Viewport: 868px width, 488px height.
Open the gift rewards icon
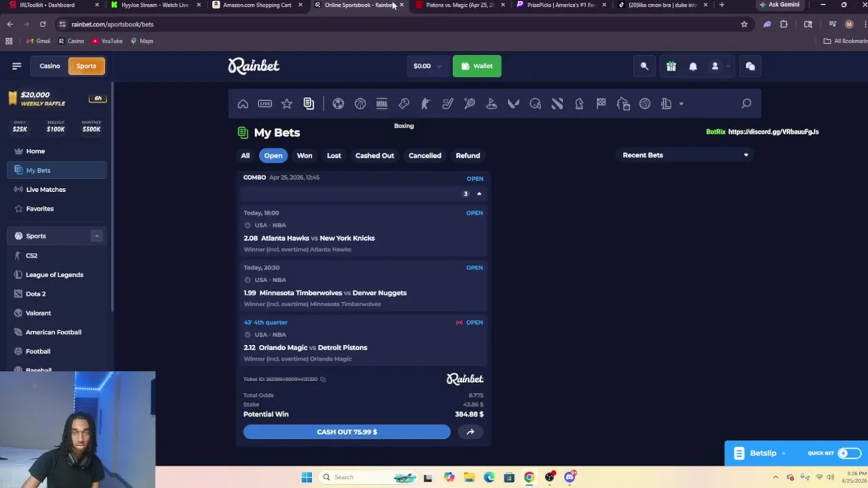(x=671, y=66)
